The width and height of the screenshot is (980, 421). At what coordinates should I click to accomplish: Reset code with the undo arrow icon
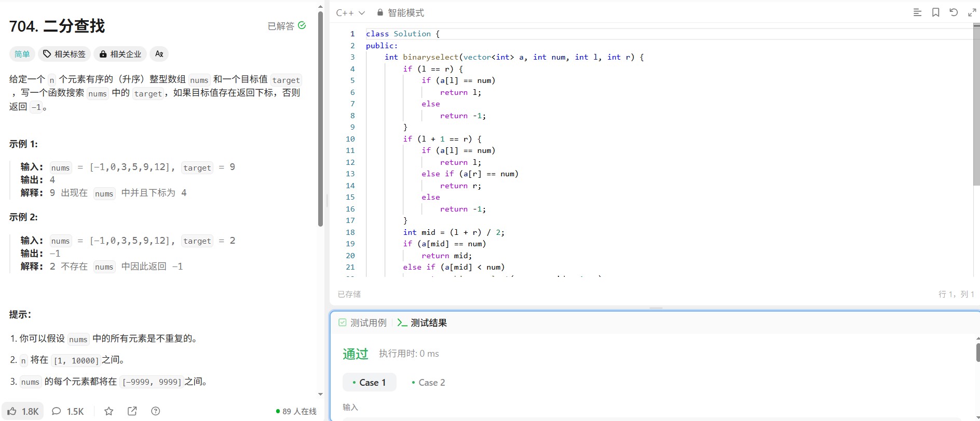(x=954, y=12)
